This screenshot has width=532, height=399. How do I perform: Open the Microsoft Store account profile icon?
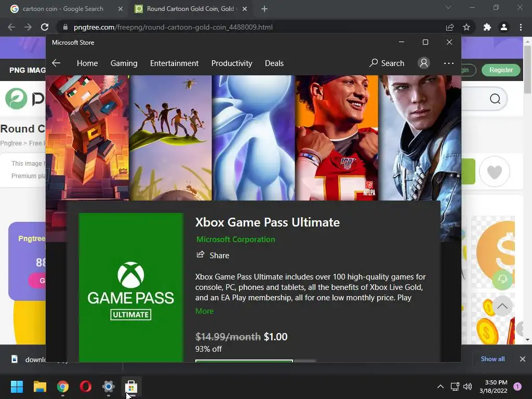tap(424, 63)
